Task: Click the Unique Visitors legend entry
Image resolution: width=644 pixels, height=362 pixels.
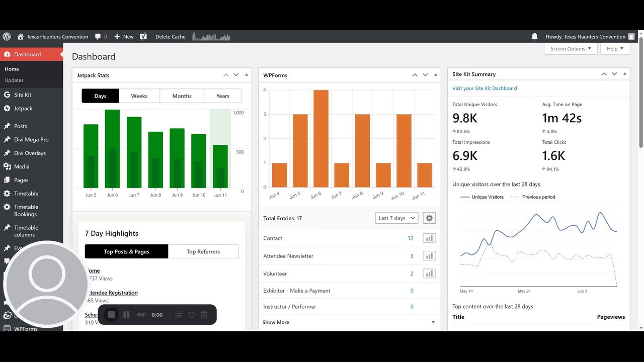Action: click(x=482, y=197)
